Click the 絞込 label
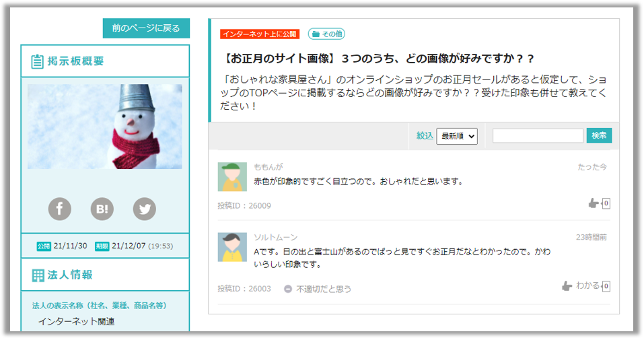This screenshot has width=644, height=338. click(425, 136)
